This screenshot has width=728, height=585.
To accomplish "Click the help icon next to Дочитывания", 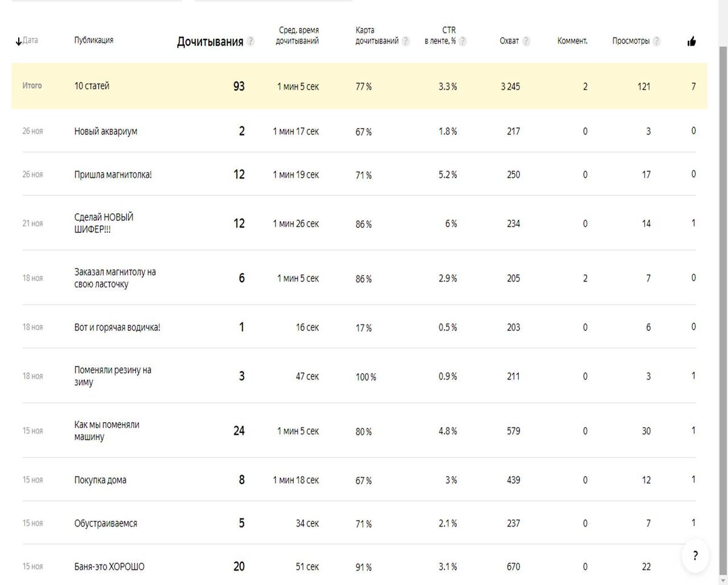I will (x=251, y=42).
